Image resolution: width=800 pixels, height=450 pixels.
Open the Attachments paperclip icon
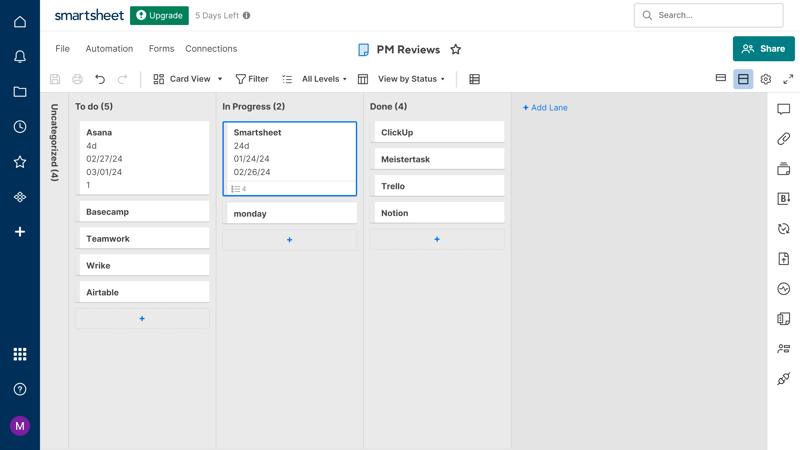pos(784,139)
